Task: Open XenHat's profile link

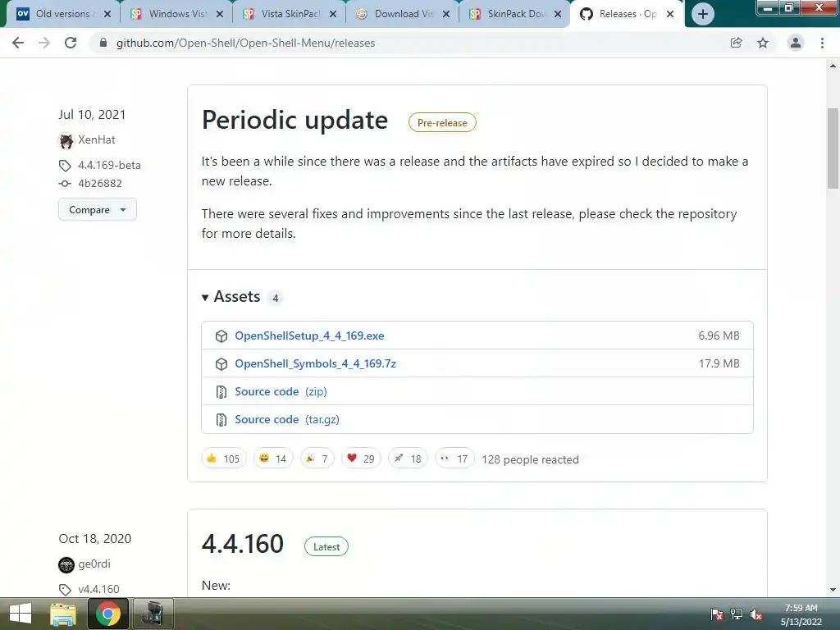Action: click(97, 139)
